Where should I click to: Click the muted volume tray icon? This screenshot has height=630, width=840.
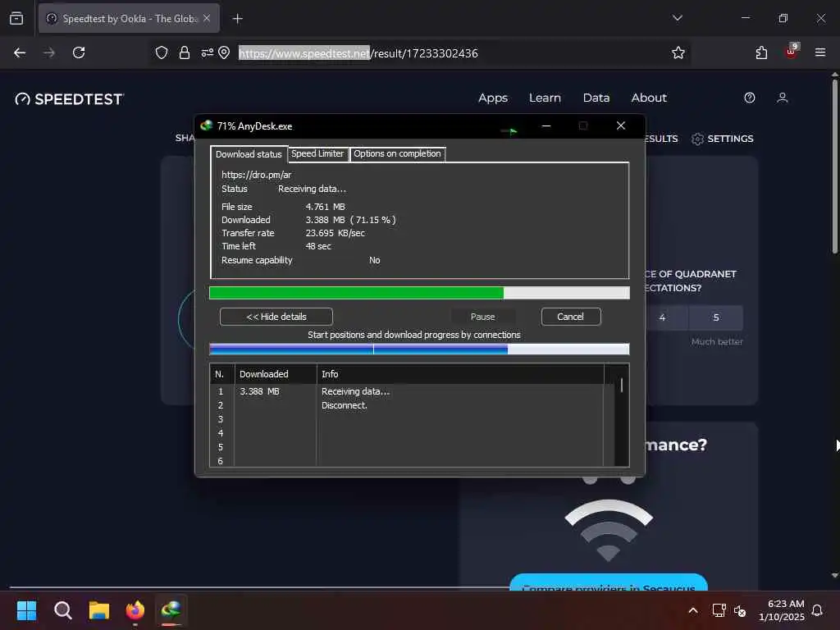(740, 610)
